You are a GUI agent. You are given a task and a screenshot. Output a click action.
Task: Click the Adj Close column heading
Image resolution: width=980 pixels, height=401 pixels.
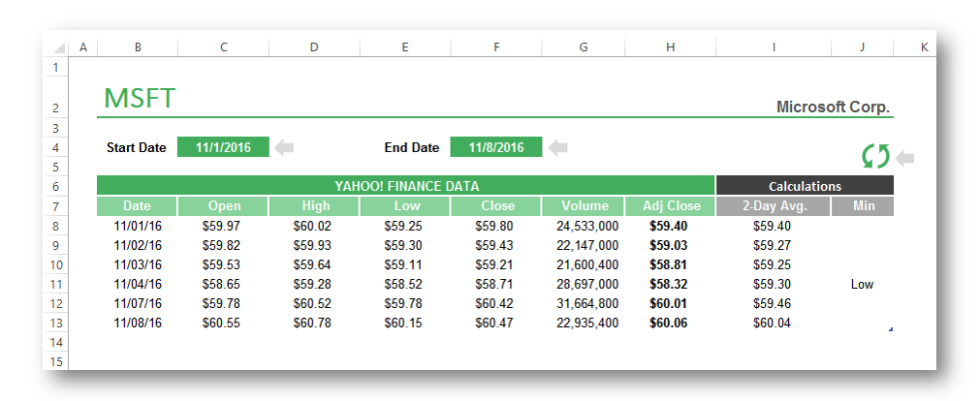click(671, 206)
